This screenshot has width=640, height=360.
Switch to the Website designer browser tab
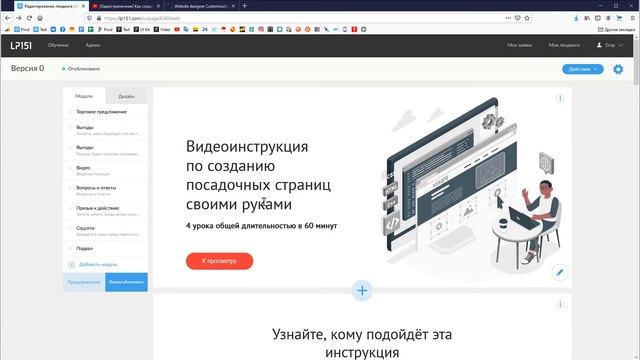[201, 6]
